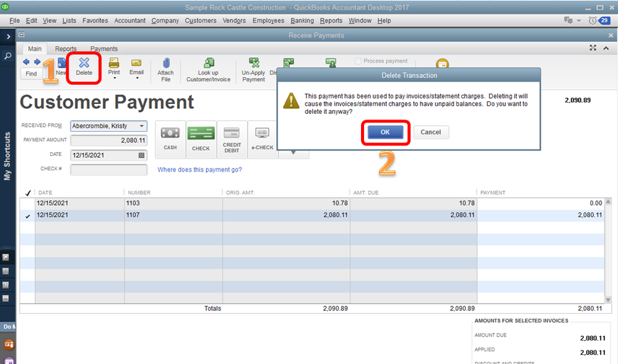Select the Main tab
The width and height of the screenshot is (618, 364).
coord(35,49)
